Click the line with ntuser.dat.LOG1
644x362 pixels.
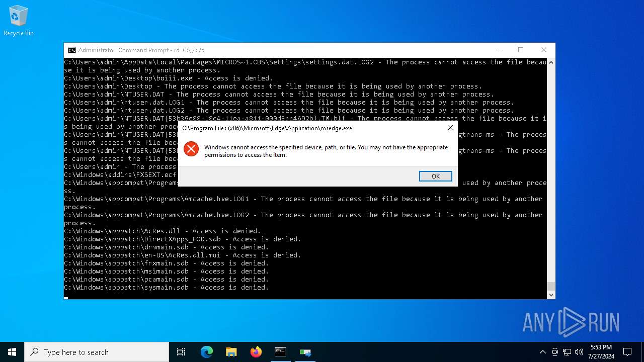coord(289,103)
